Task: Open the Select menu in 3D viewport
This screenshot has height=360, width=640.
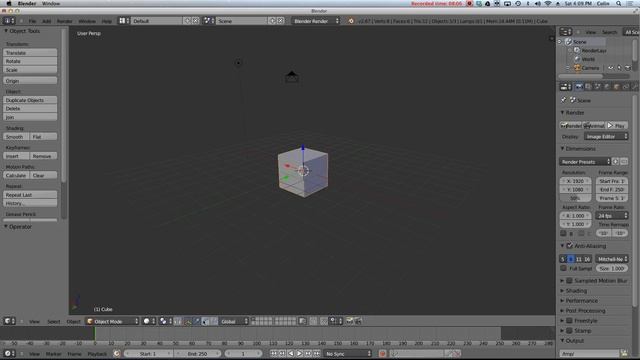Action: coord(53,321)
